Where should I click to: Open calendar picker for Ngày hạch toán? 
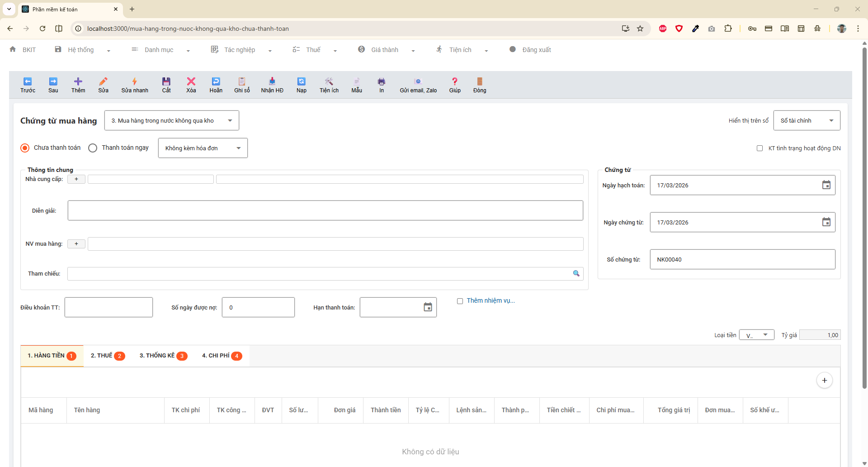[x=826, y=185]
